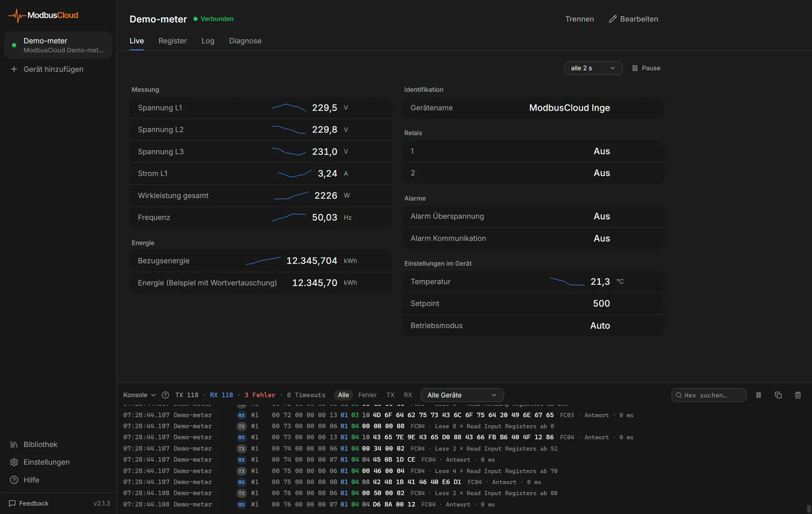Clear the console using the trash icon

[x=798, y=395]
